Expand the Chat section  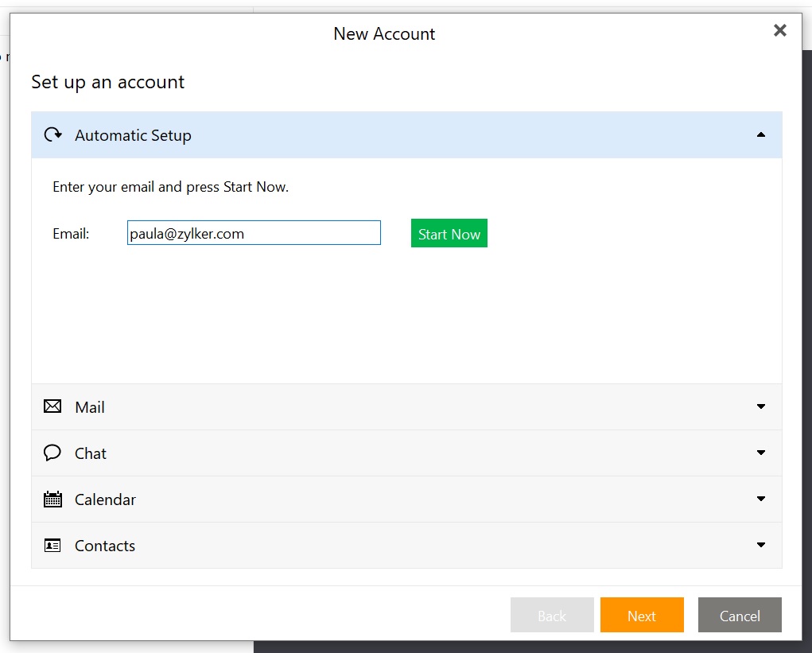pyautogui.click(x=759, y=453)
